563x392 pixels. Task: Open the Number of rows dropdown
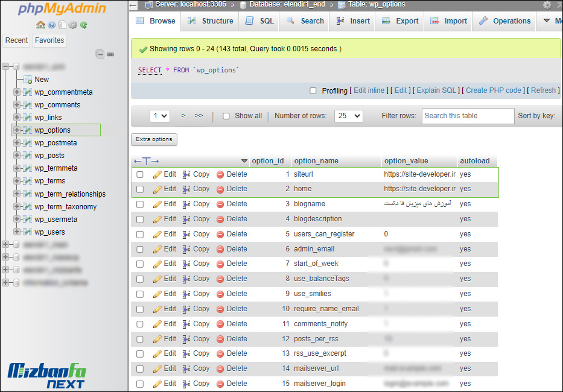pyautogui.click(x=349, y=116)
